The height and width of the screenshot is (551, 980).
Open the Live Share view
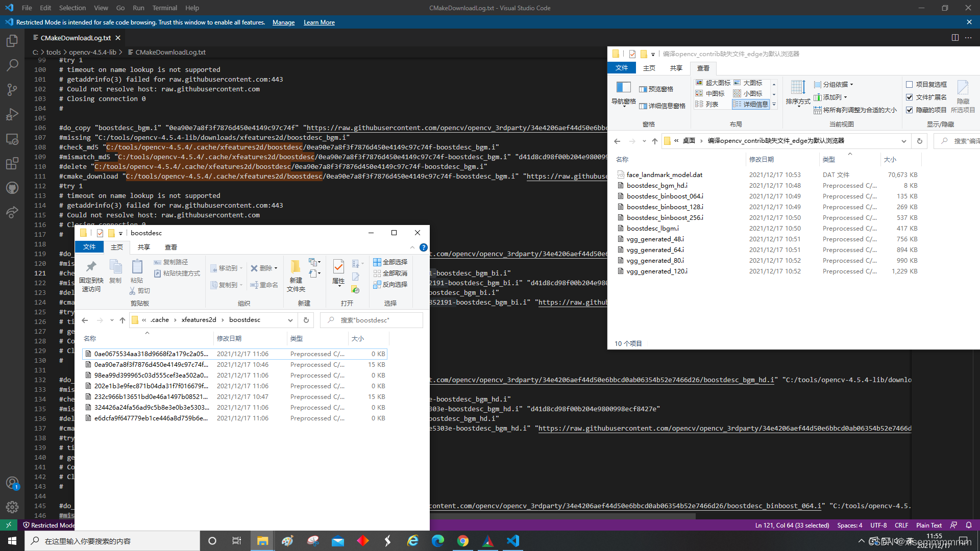pos(12,212)
